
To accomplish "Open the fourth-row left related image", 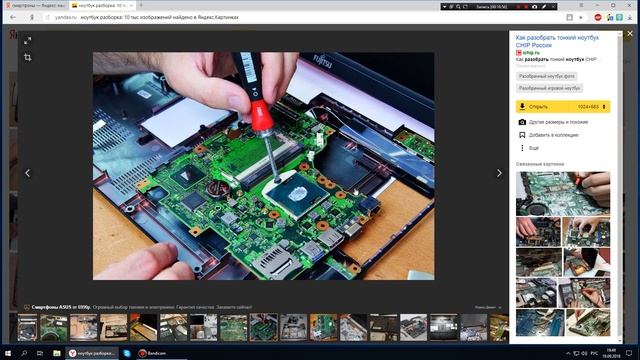I will point(536,293).
